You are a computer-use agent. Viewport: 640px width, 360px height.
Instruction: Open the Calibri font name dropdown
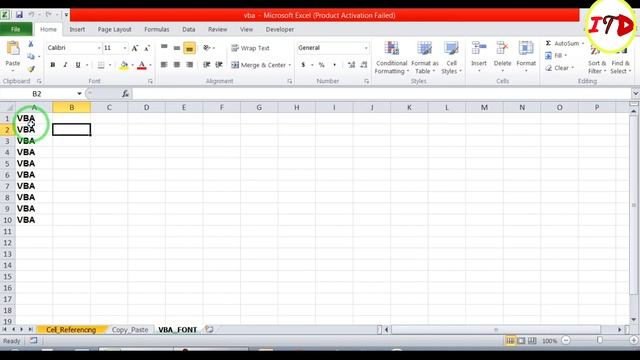[x=99, y=48]
